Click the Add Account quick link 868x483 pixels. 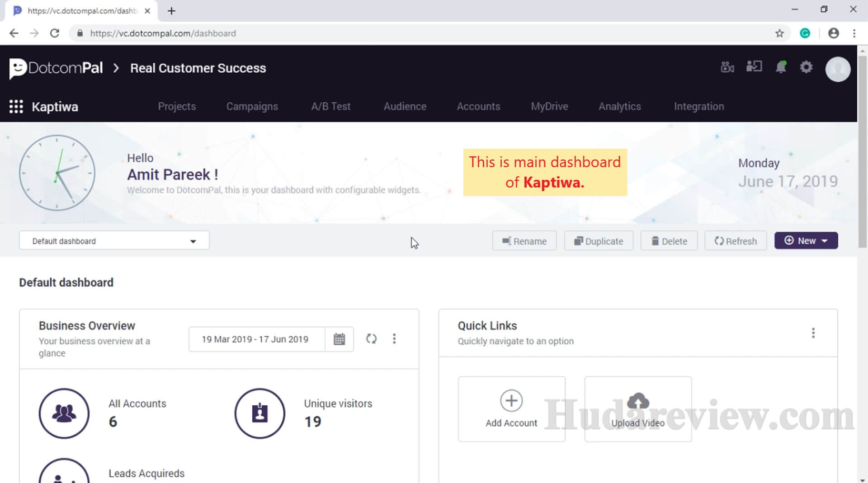(511, 409)
